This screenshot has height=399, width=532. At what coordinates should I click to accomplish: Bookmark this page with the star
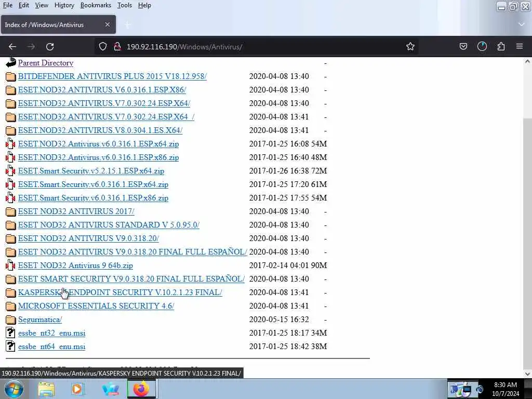pyautogui.click(x=410, y=46)
